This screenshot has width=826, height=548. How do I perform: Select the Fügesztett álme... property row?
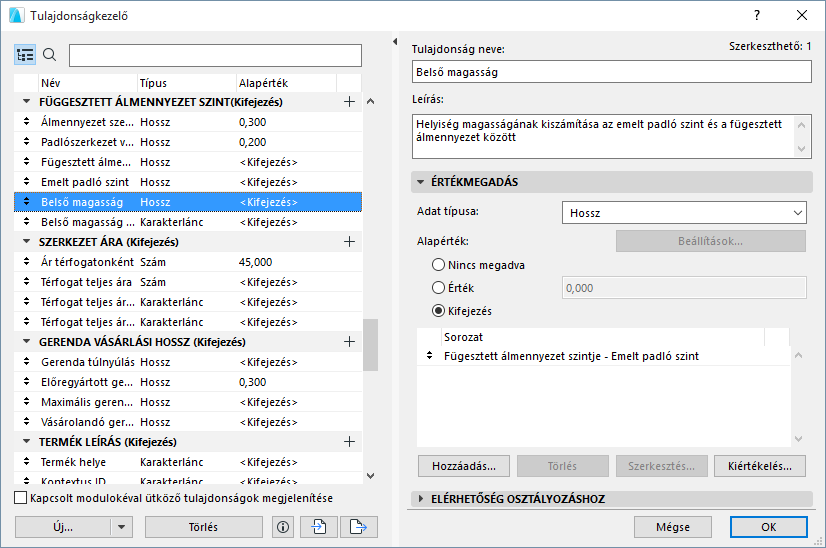tap(188, 162)
